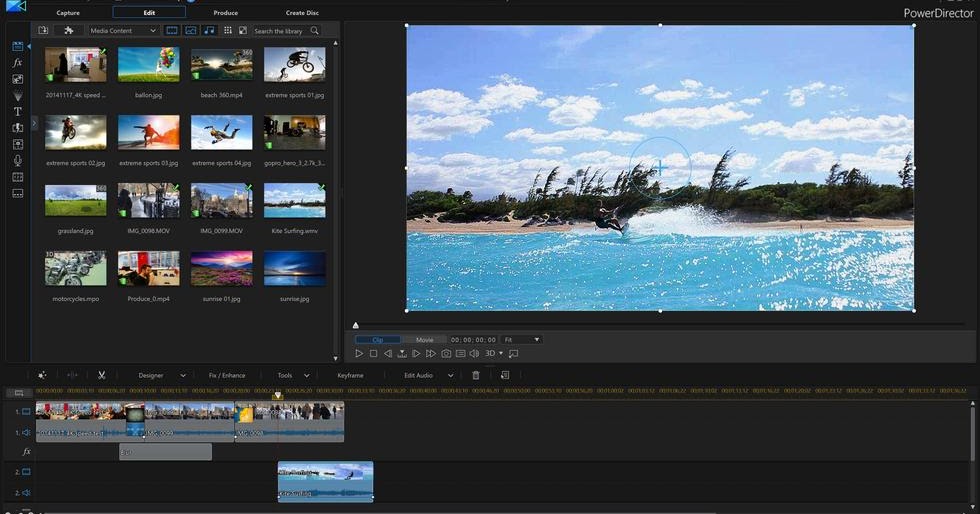Open the PiP Objects Room sidebar icon

(x=18, y=79)
